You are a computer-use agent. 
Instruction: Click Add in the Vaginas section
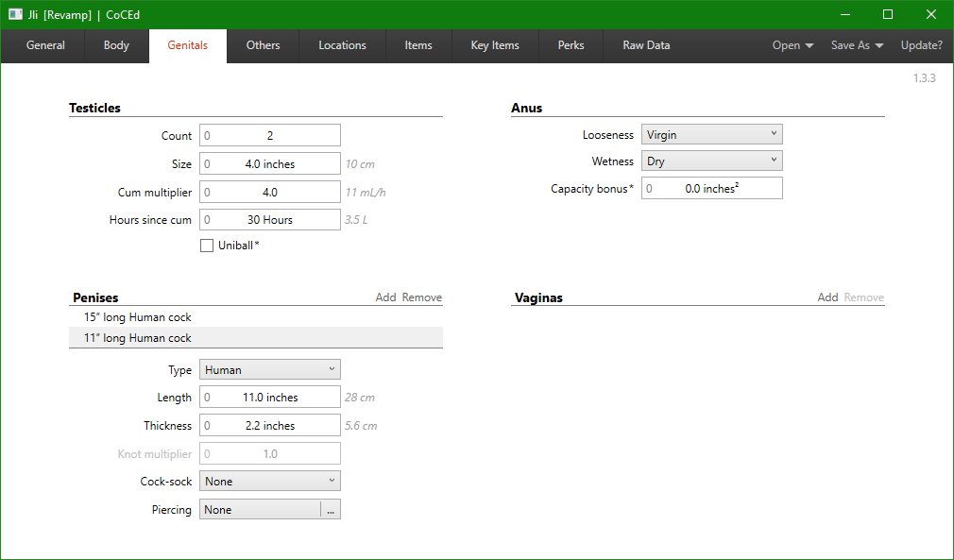(x=827, y=297)
